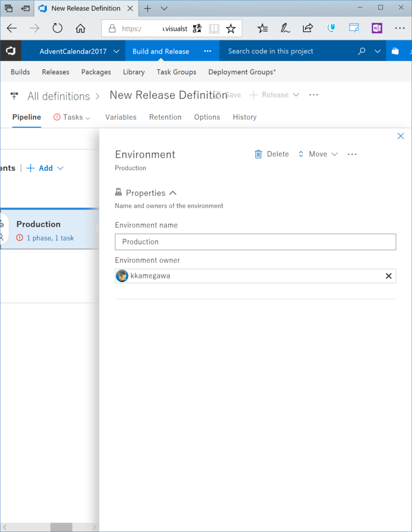This screenshot has height=532, width=412.
Task: Collapse the Properties section
Action: point(172,193)
